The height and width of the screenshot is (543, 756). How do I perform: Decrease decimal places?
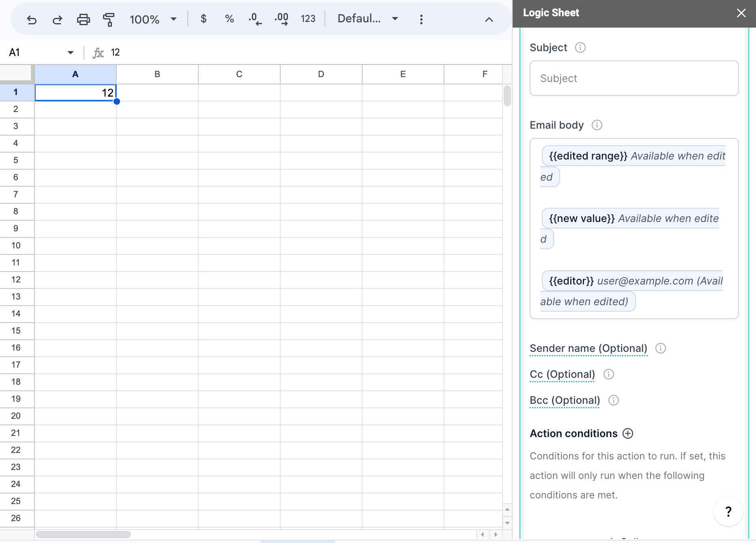click(x=254, y=19)
